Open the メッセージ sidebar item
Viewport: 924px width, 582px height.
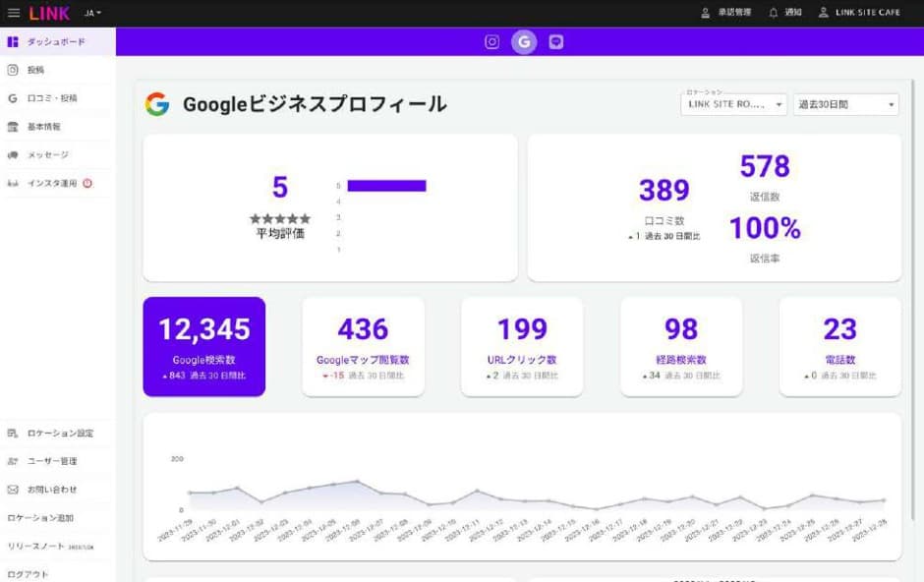pyautogui.click(x=58, y=154)
